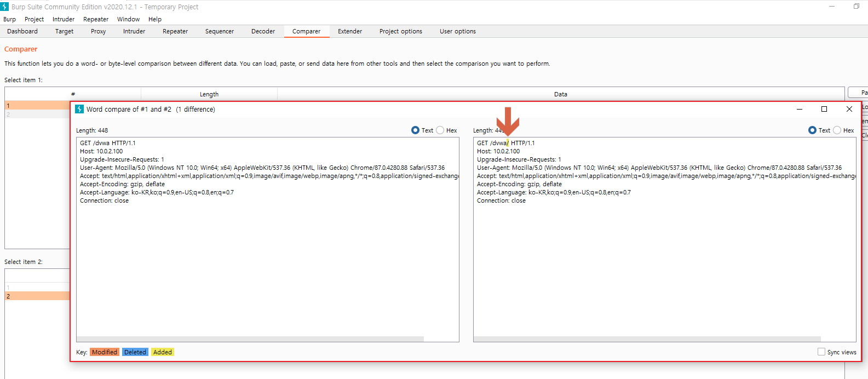
Task: Click the Added color key swatch
Action: (x=163, y=352)
